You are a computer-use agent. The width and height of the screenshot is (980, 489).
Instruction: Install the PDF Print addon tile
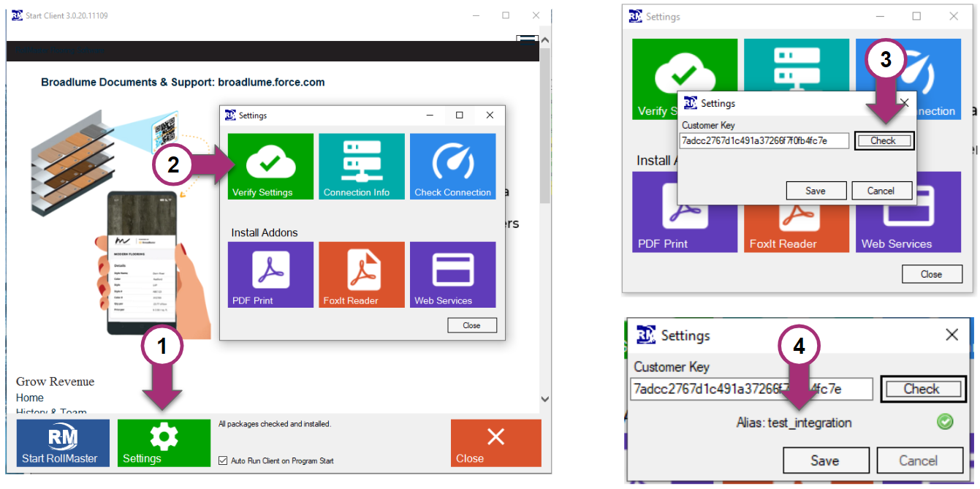click(x=270, y=274)
